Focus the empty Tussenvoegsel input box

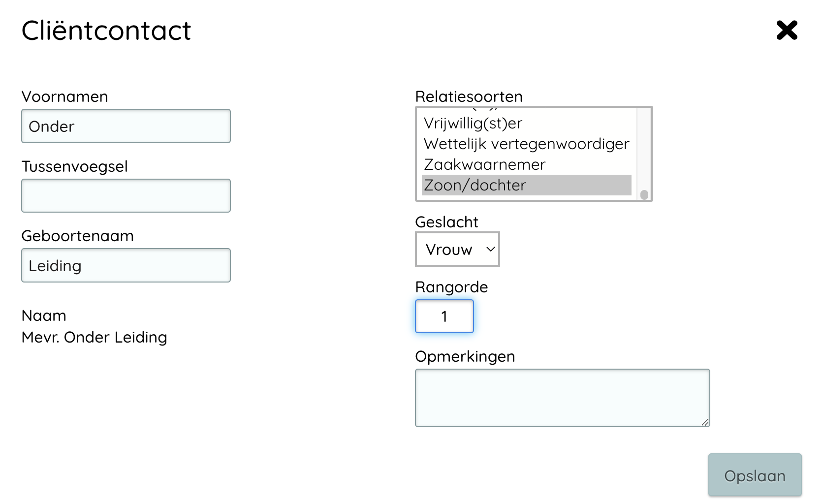(126, 196)
